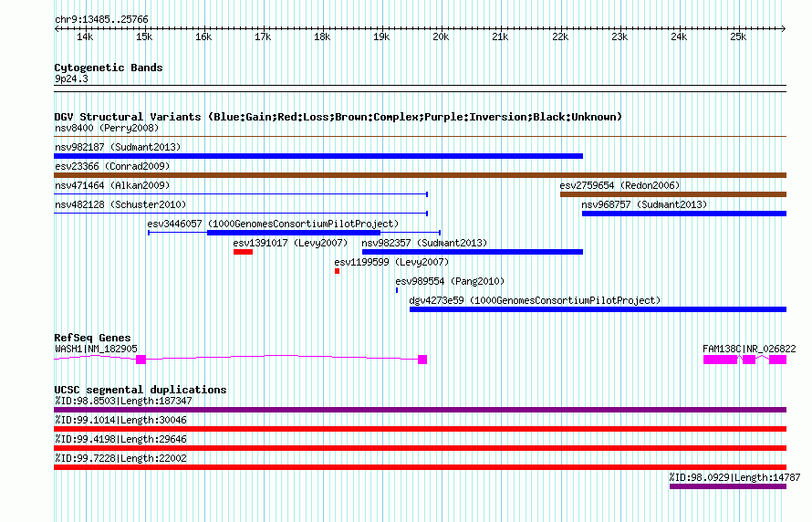812x522 pixels.
Task: Click the left arrow of the ruler
Action: [x=57, y=29]
